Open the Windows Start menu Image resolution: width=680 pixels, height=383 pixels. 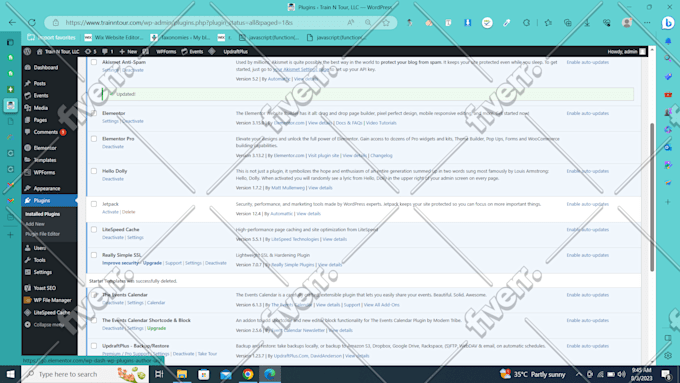pyautogui.click(x=10, y=374)
